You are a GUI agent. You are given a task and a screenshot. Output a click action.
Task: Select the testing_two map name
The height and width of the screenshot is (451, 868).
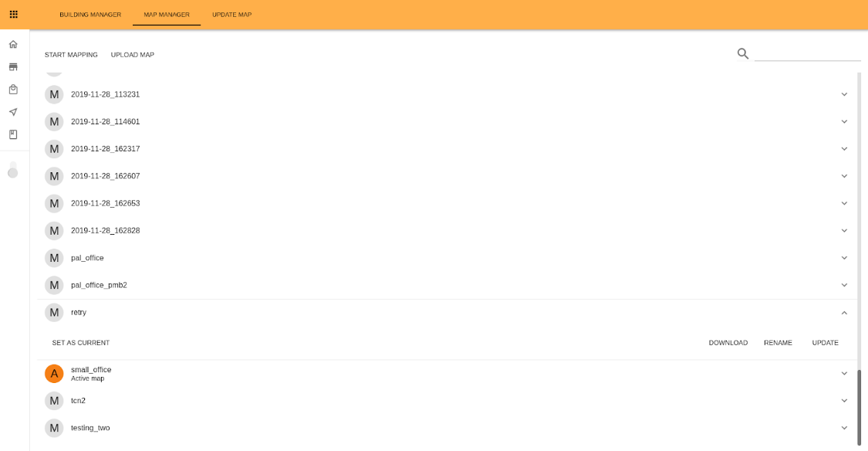90,428
